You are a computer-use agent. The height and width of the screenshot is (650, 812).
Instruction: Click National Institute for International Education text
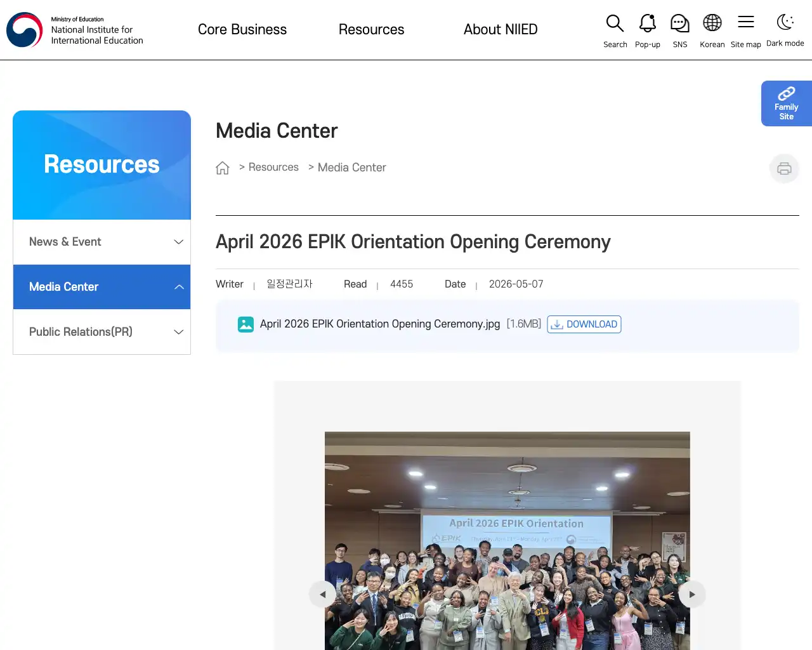click(97, 35)
